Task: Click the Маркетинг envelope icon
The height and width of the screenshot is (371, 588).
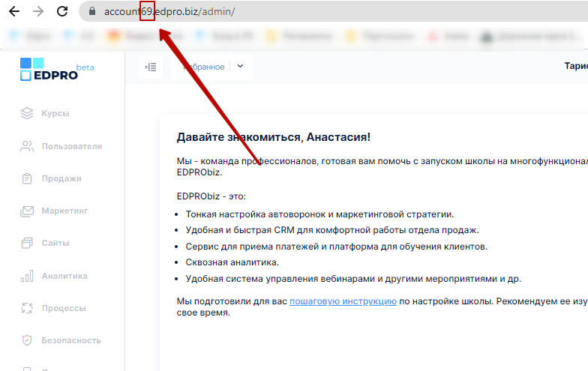Action: (x=27, y=211)
